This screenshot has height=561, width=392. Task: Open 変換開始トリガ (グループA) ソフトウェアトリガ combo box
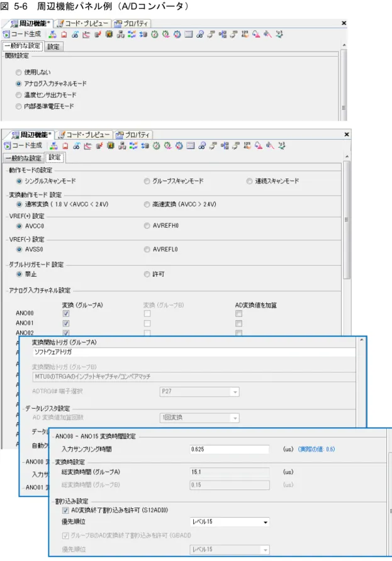pos(194,352)
